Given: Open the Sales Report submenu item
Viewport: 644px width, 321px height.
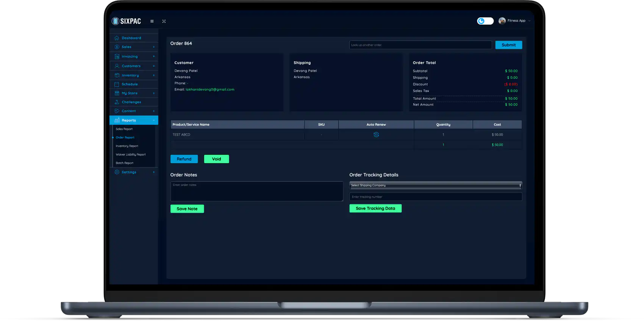Looking at the screenshot, I should coord(124,129).
